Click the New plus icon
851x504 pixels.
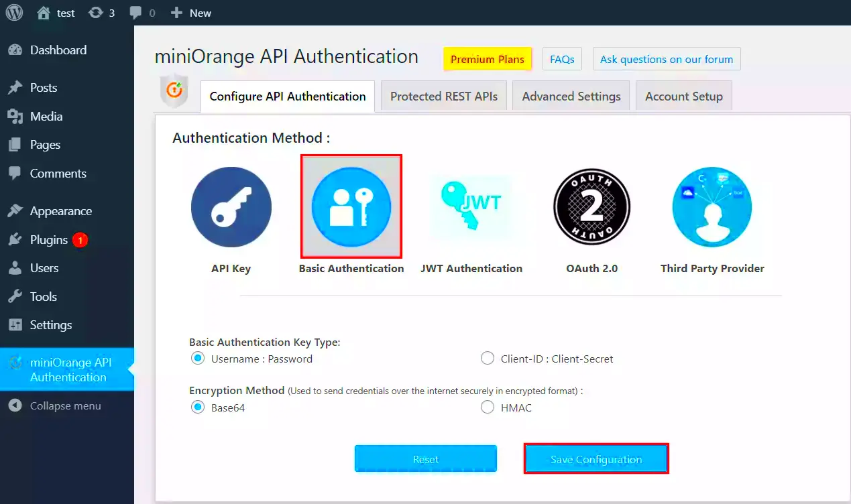coord(176,13)
